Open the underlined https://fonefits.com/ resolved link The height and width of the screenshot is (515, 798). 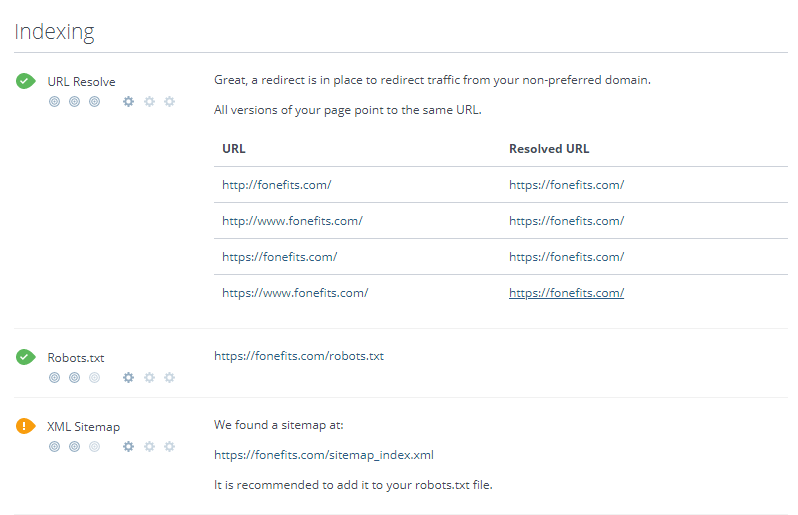tap(566, 293)
